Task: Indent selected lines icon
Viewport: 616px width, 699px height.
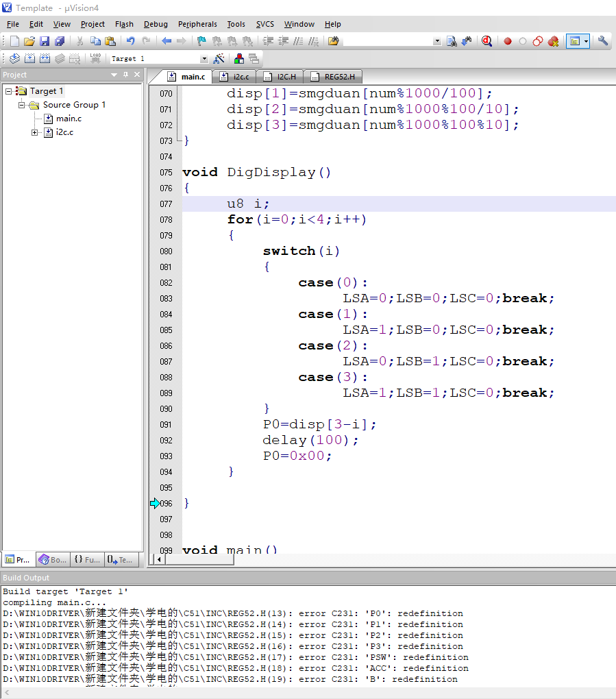Action: coord(269,41)
